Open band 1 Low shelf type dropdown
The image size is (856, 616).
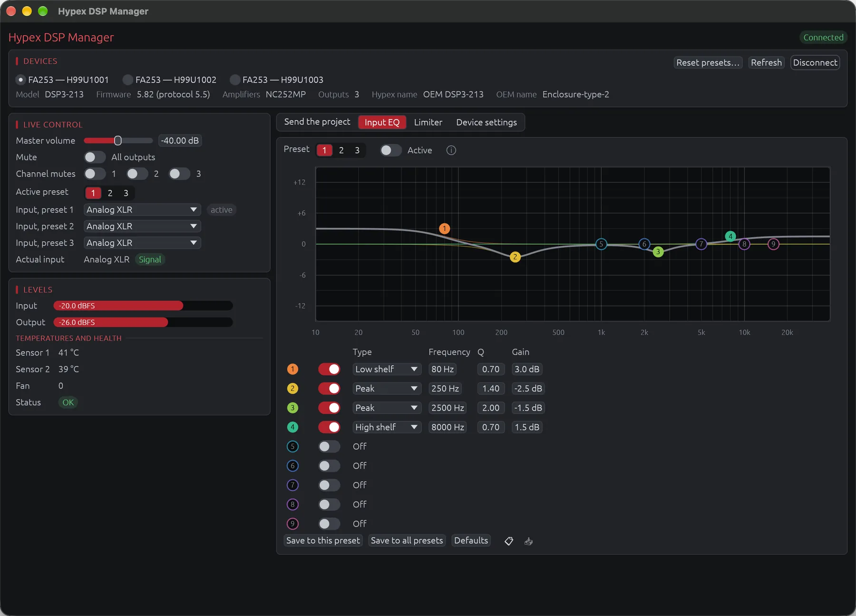click(x=387, y=369)
